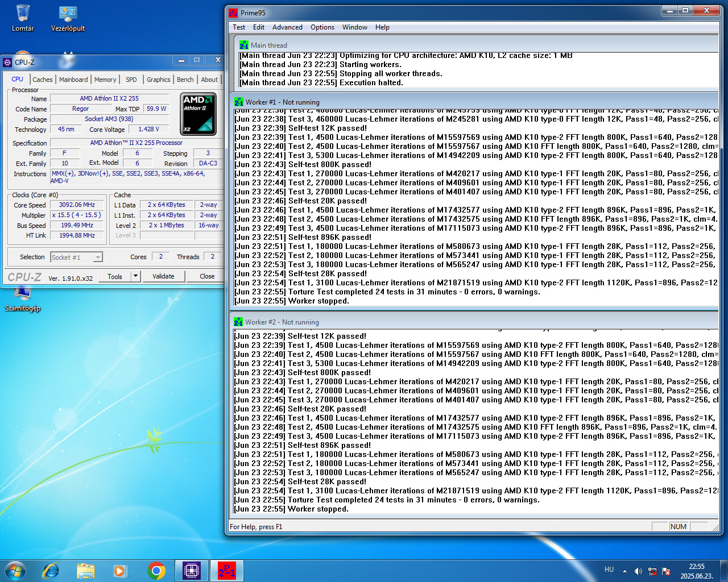The image size is (728, 582).
Task: Click the Bus Speed value 199.49 MHz
Action: click(77, 225)
